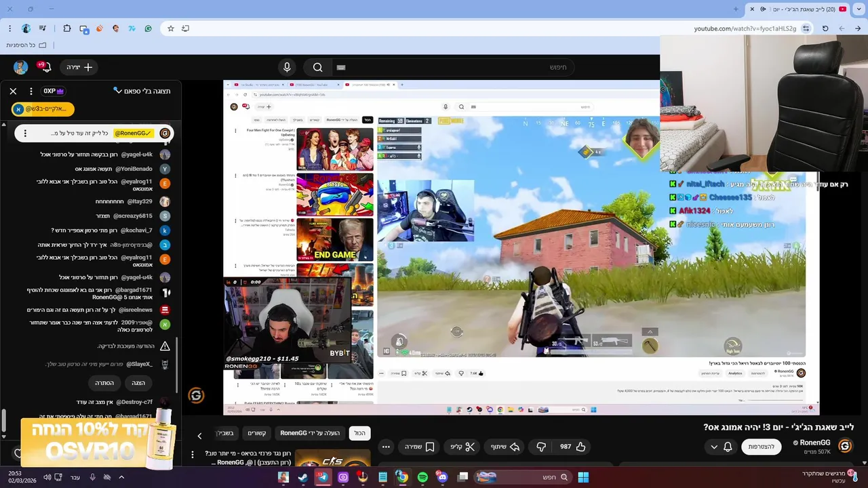Show hidden system tray icons chevron
868x488 pixels.
click(121, 477)
